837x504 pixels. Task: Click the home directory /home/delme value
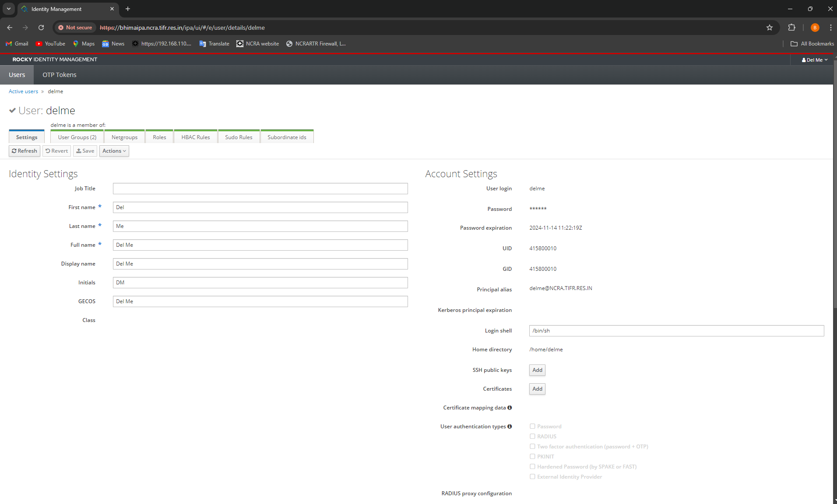(546, 350)
